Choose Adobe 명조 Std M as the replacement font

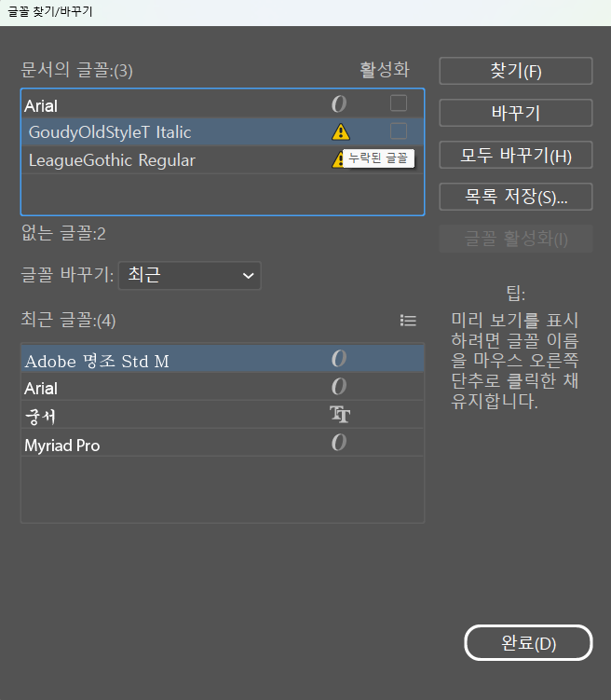click(222, 359)
